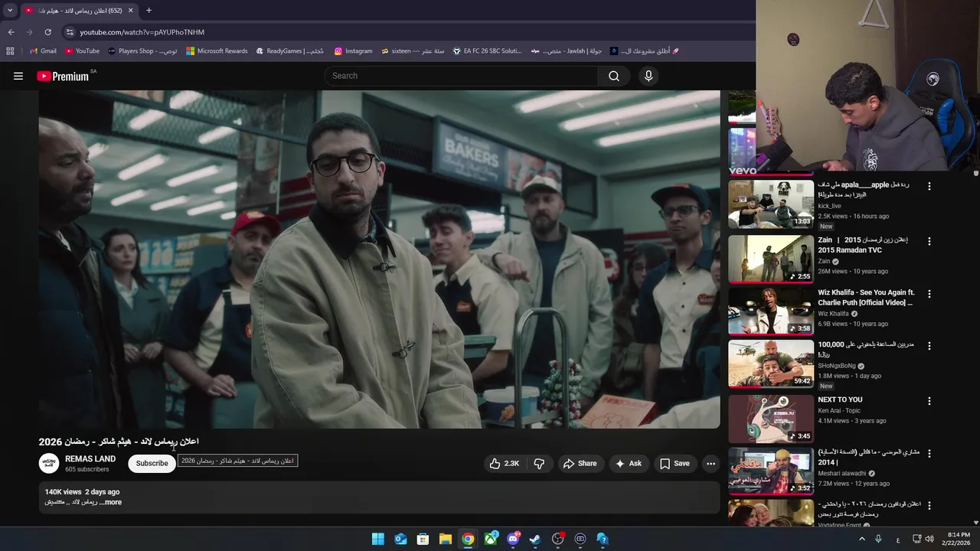Expand the description with ...more
Screen dimensions: 980x551
[x=109, y=502]
